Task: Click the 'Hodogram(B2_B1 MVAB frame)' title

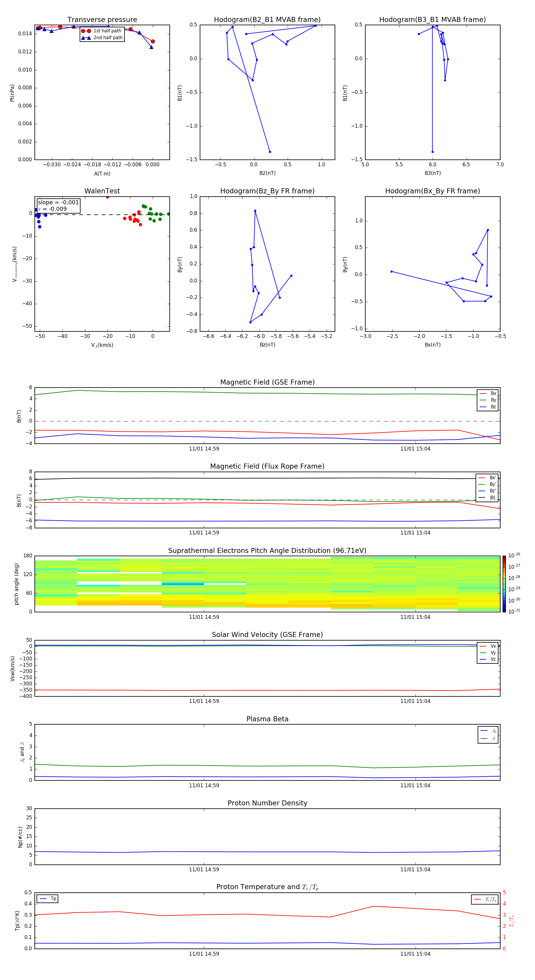Action: [x=267, y=20]
